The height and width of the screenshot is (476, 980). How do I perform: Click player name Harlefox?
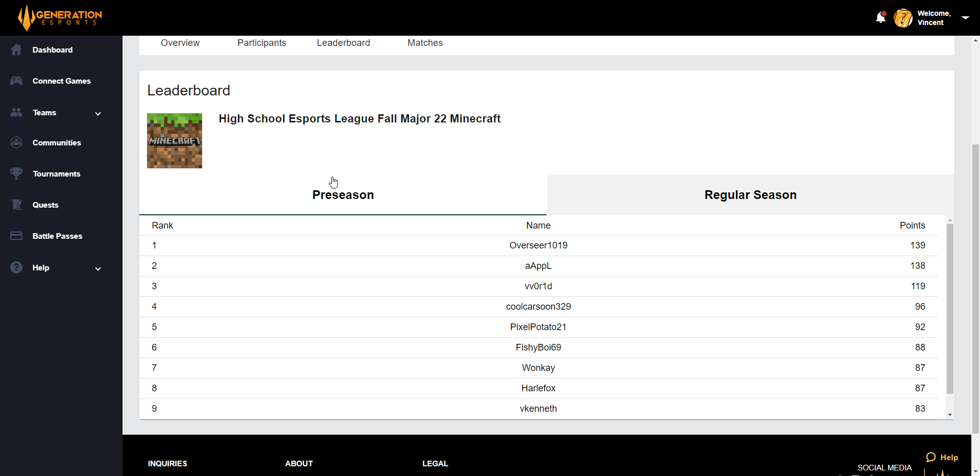click(538, 388)
